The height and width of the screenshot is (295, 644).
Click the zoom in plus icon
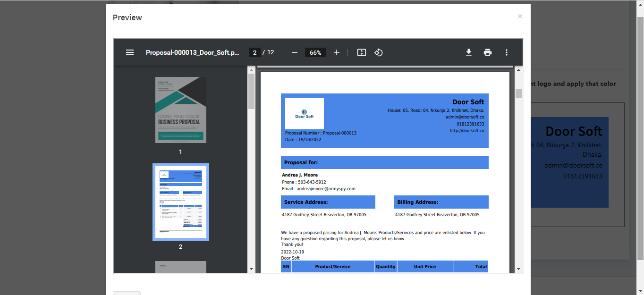point(337,52)
